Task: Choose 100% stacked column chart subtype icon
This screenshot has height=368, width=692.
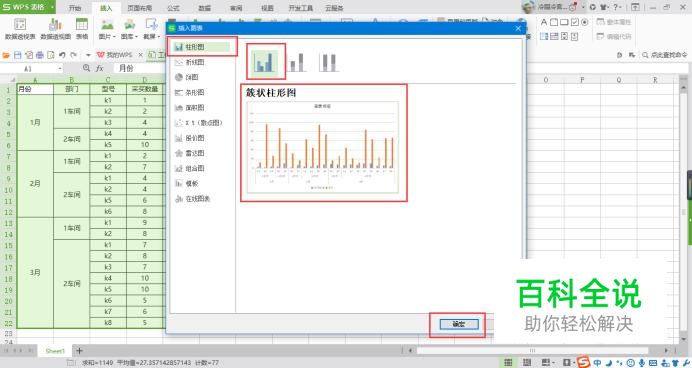Action: [x=328, y=62]
